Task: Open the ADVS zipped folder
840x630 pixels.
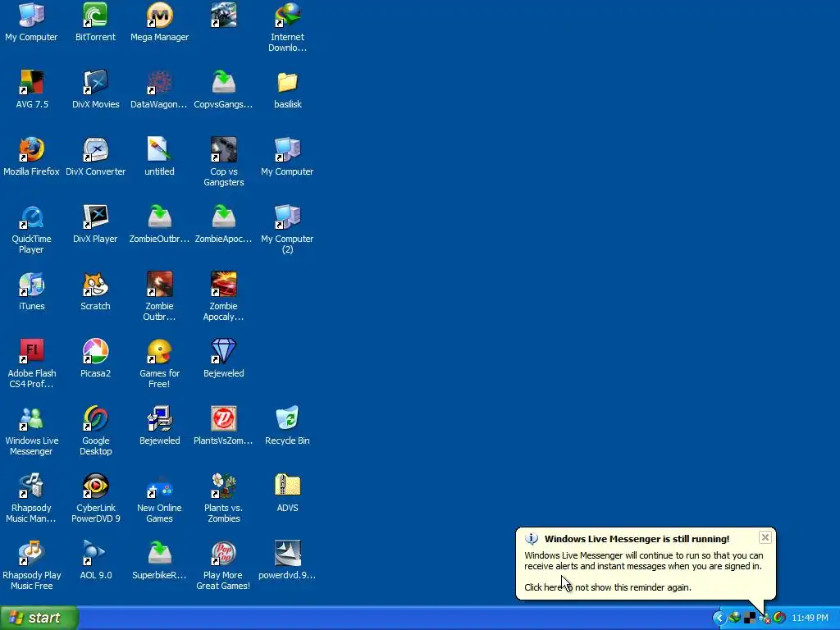Action: (x=288, y=493)
